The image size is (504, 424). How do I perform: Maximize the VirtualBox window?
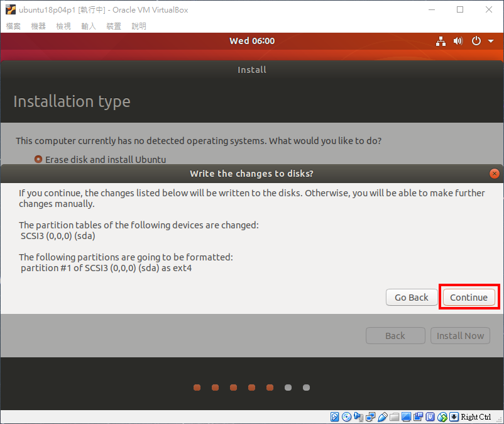pos(460,9)
